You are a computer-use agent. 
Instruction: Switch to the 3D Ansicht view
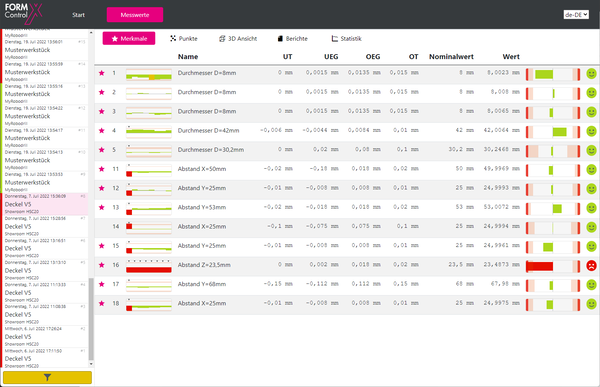point(238,39)
